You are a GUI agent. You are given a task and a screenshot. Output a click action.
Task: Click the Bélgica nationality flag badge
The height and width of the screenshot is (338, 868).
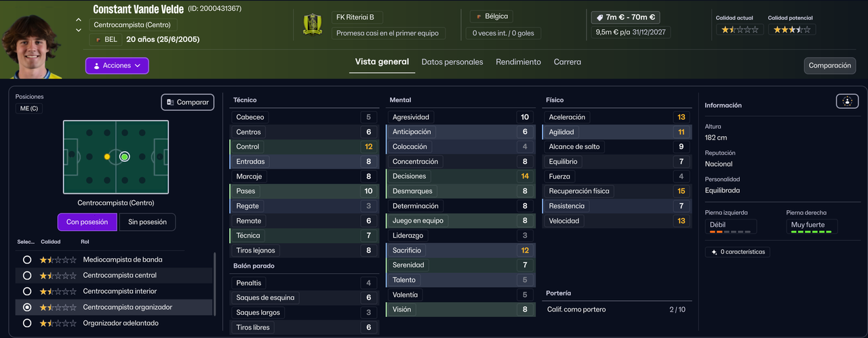(x=479, y=16)
